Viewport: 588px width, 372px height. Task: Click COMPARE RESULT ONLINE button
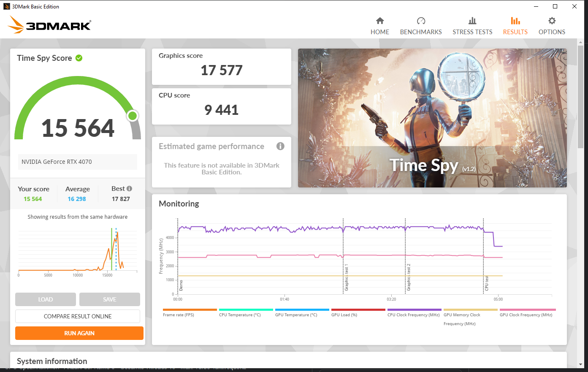click(x=78, y=316)
